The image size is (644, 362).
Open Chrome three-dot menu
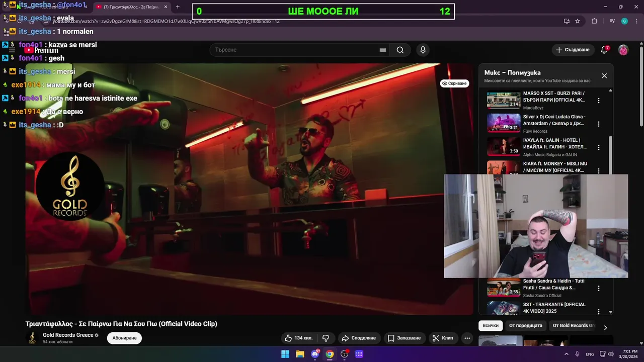(x=636, y=21)
